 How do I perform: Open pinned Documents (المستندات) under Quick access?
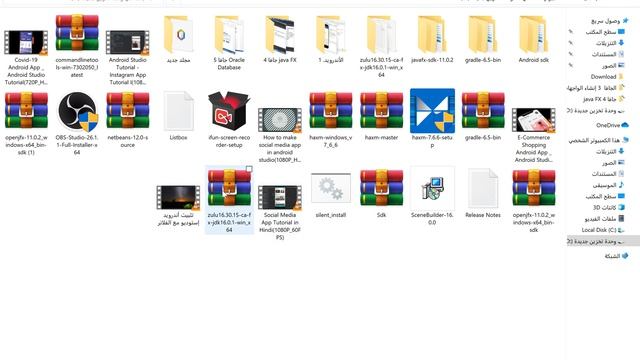pos(608,54)
